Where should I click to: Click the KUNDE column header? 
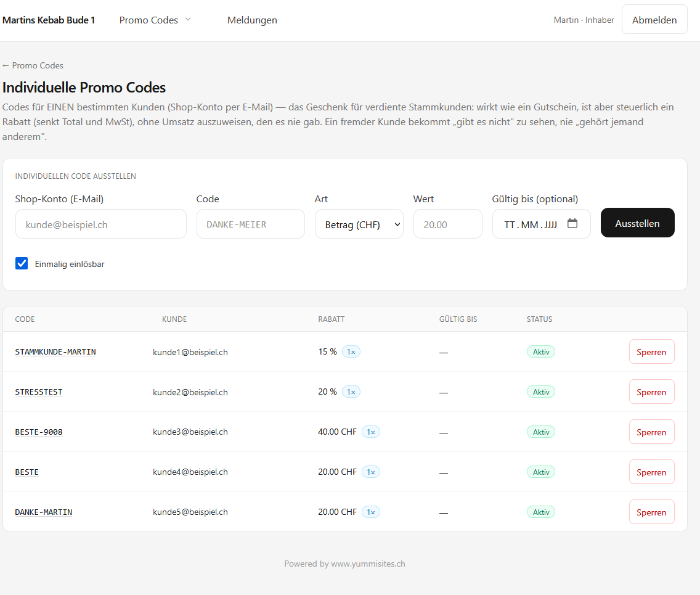(x=174, y=319)
